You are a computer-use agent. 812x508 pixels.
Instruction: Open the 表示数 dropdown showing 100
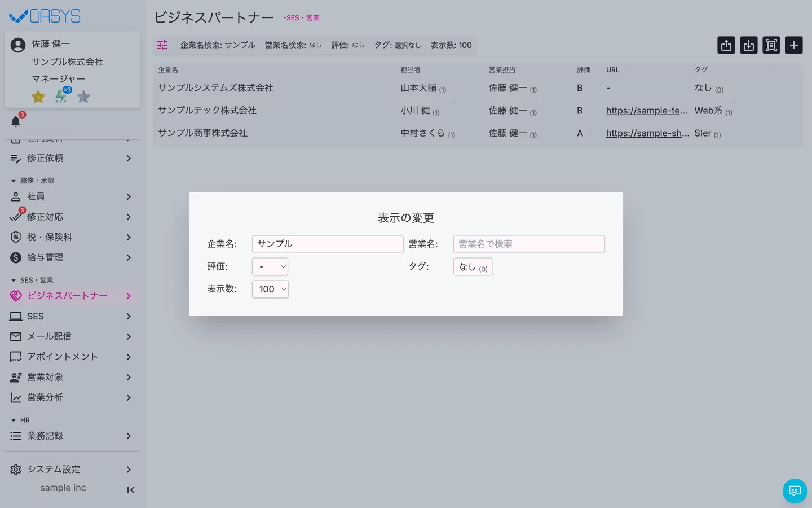click(270, 289)
